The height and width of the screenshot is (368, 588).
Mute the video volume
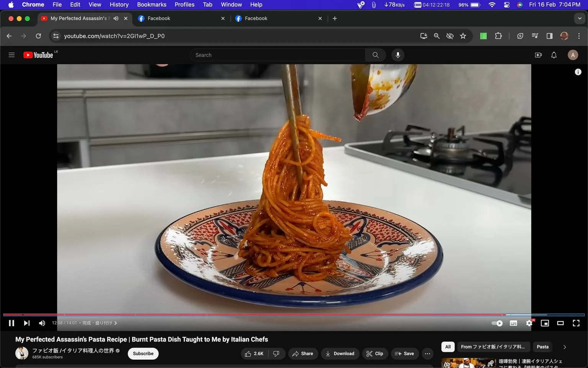click(42, 323)
